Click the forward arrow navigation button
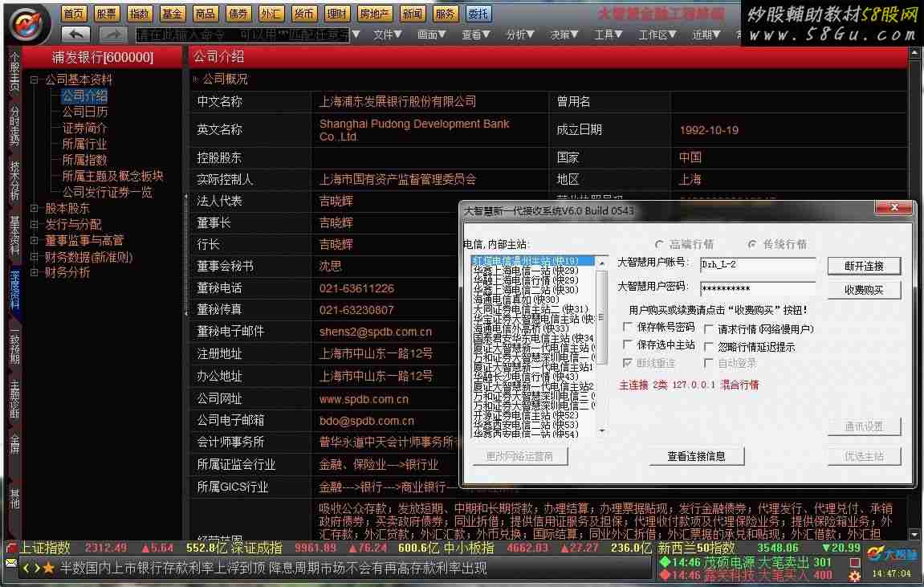 (x=113, y=35)
